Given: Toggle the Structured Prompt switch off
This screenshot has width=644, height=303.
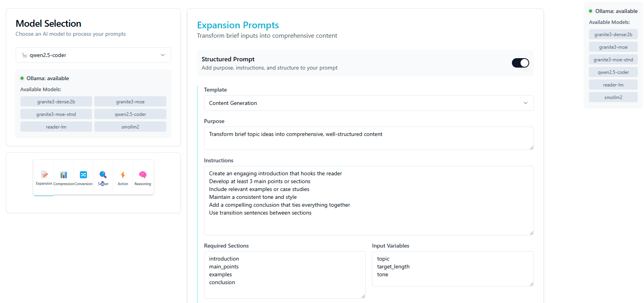Looking at the screenshot, I should [520, 63].
